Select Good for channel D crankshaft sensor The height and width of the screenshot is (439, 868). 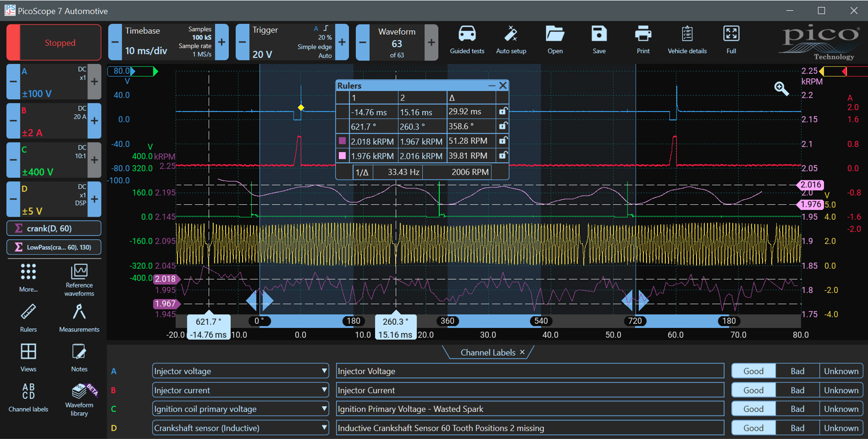point(753,428)
